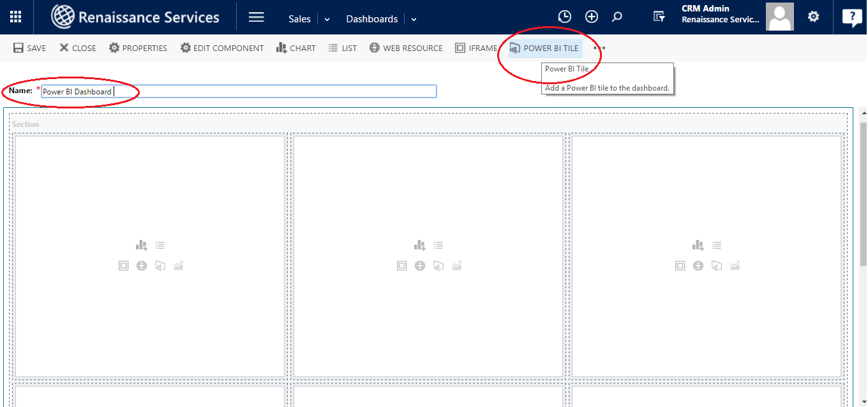The width and height of the screenshot is (868, 407).
Task: Show more commands ellipsis in toolbar
Action: [x=599, y=48]
